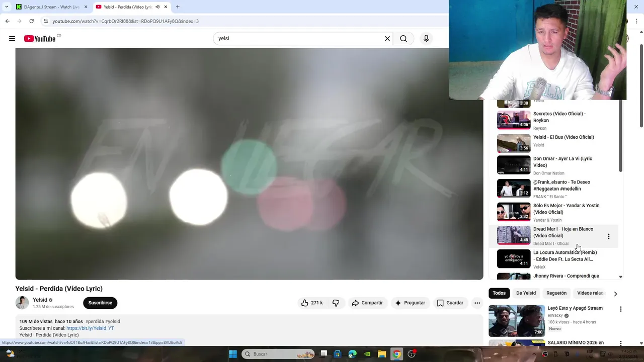Image resolution: width=644 pixels, height=362 pixels.
Task: Close the Yelsid - Perdida tab
Action: coord(166,7)
